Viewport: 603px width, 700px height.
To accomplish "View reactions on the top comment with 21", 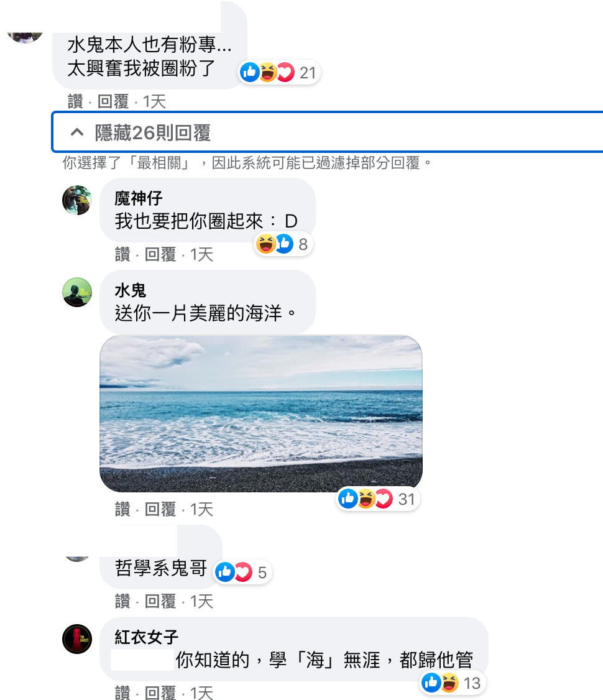I will pos(279,72).
